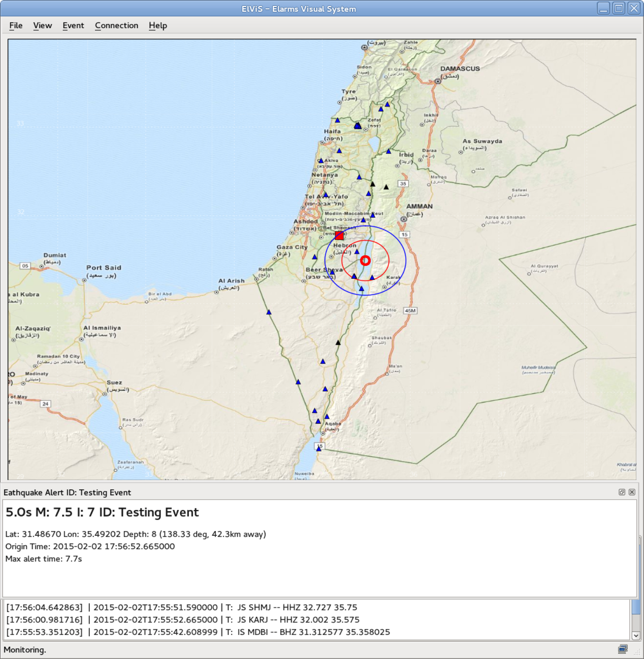This screenshot has width=644, height=659.
Task: Click the network connection status icon
Action: (623, 649)
